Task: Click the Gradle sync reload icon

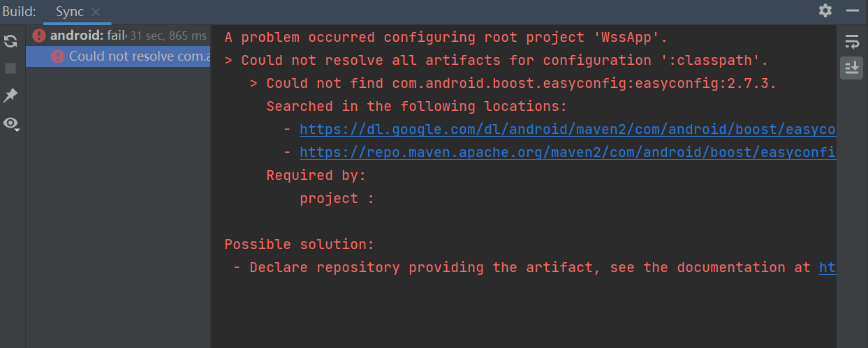Action: point(10,40)
